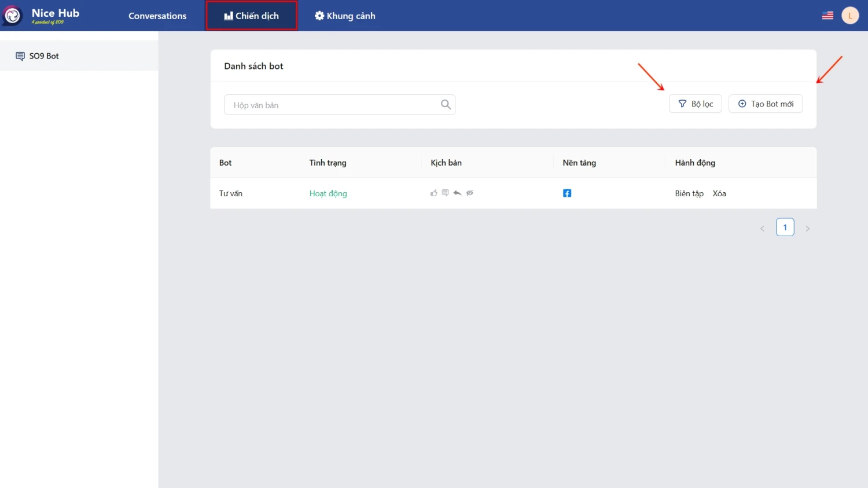Click Xóa to delete the bot
The image size is (868, 488).
[x=719, y=193]
